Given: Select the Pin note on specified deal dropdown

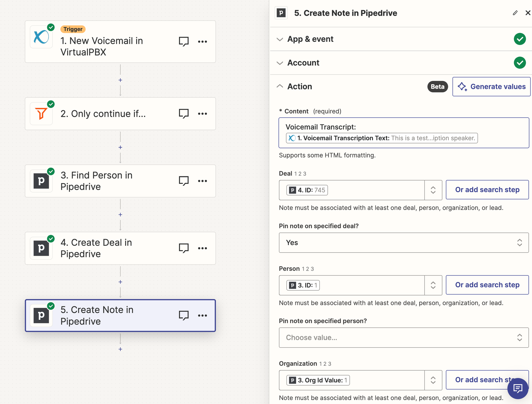Looking at the screenshot, I should [404, 243].
